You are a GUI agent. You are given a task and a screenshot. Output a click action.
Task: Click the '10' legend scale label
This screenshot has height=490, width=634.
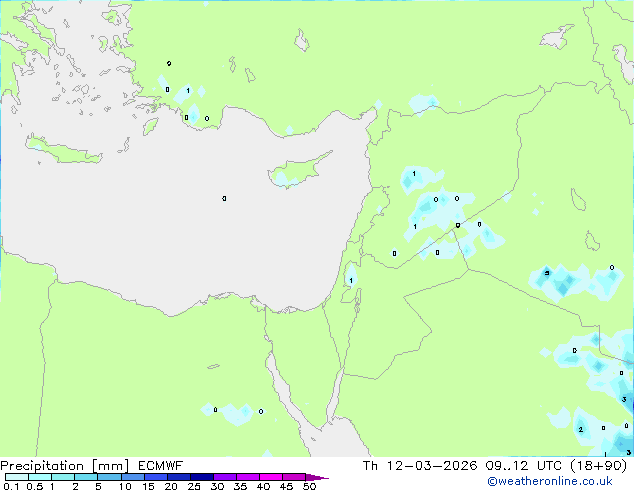pos(125,486)
